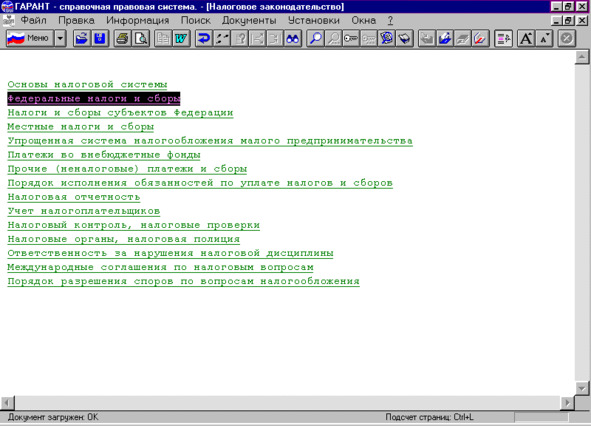This screenshot has height=426, width=591.
Task: Click the small letter A decrease font icon
Action: coord(544,38)
